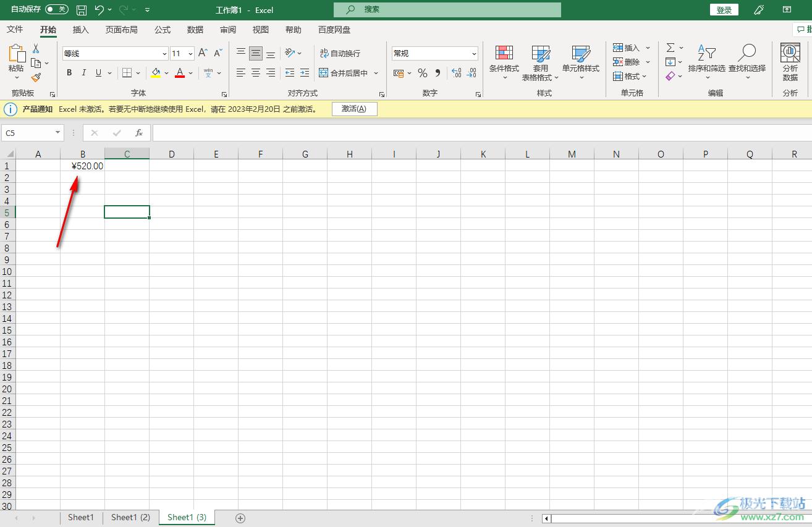
Task: Click the Paste clipboard icon
Action: click(x=16, y=54)
